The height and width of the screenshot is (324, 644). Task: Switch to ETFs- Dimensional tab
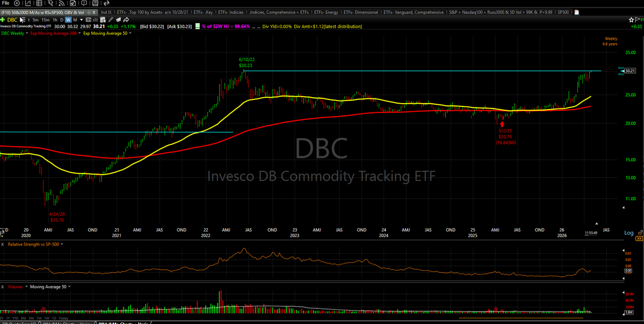360,12
